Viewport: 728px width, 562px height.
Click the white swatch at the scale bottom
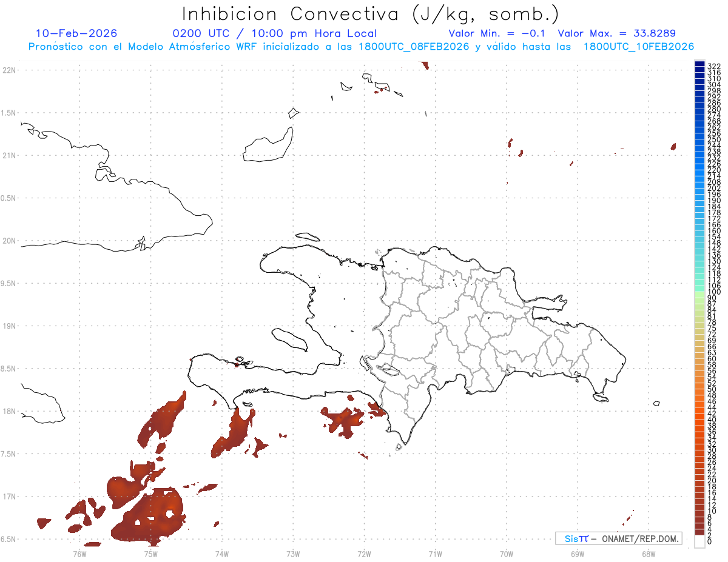point(699,542)
